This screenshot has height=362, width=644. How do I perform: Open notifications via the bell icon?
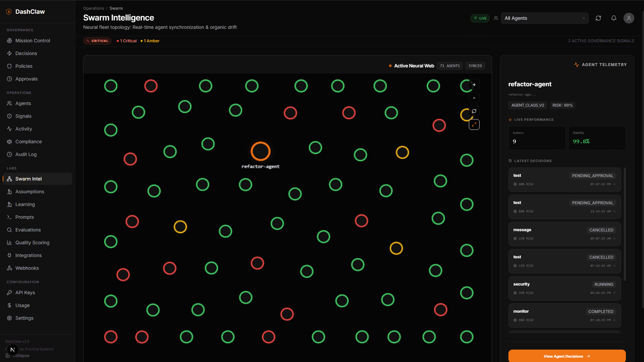(613, 18)
